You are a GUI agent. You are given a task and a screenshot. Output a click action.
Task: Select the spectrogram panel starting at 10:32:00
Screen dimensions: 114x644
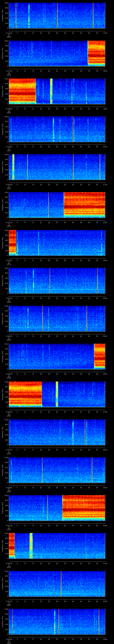coord(57,621)
